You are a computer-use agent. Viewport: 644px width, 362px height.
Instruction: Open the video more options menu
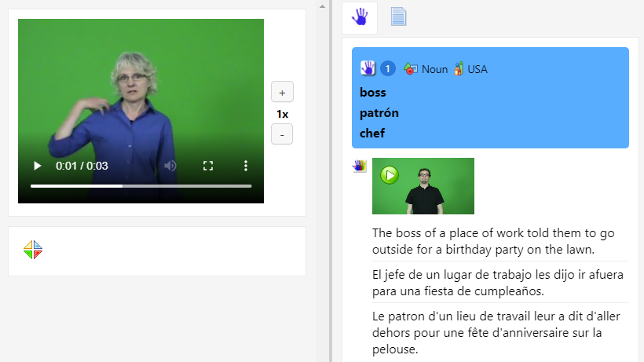point(246,166)
